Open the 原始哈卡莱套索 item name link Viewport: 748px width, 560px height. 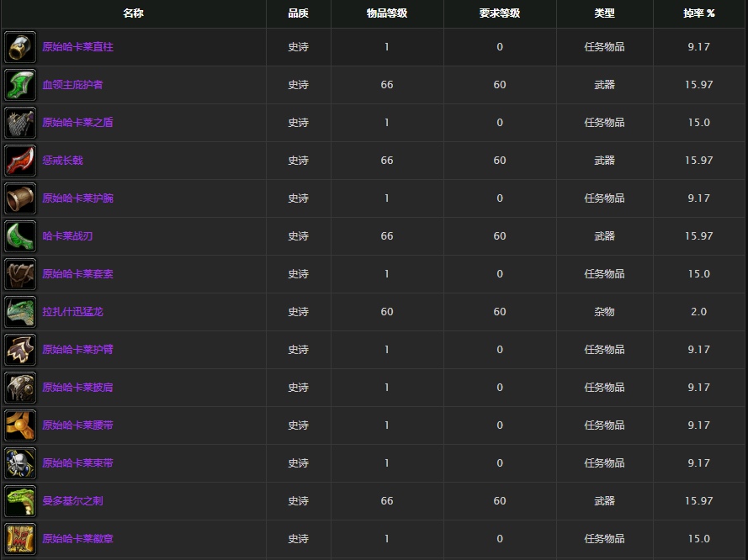pos(77,274)
